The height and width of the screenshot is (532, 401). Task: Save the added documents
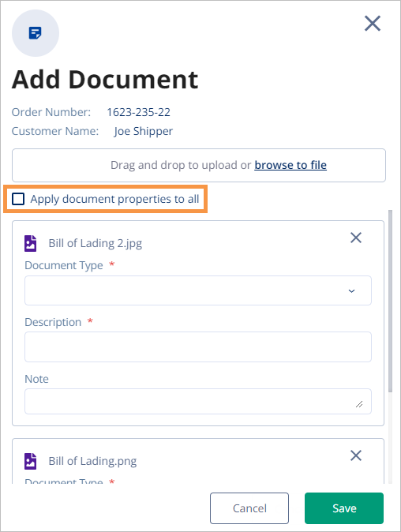pos(344,508)
